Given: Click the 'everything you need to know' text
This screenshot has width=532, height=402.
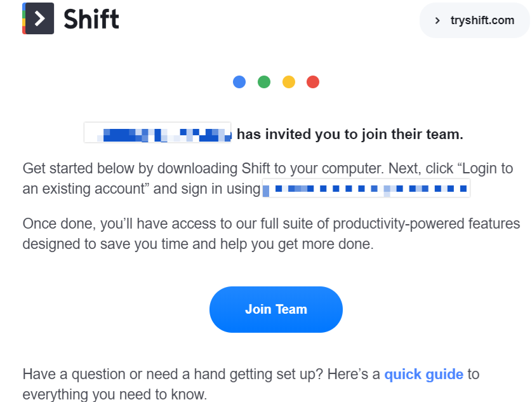Looking at the screenshot, I should click(x=115, y=394).
